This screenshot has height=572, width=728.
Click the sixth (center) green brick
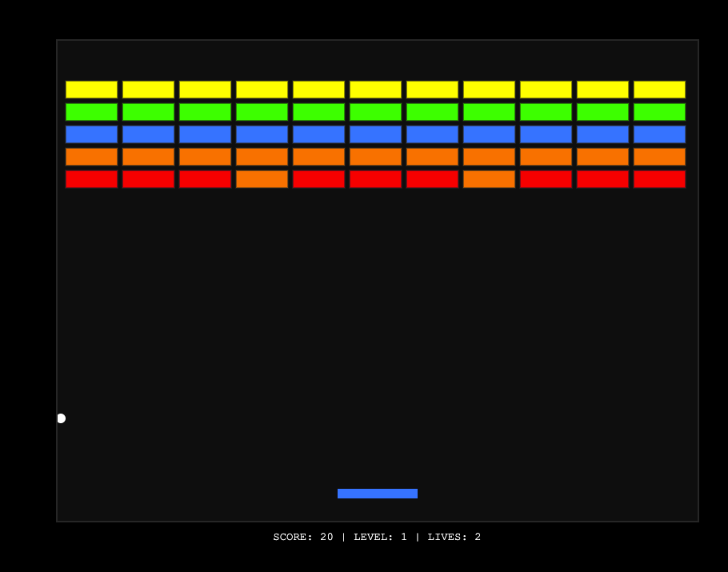(x=376, y=112)
